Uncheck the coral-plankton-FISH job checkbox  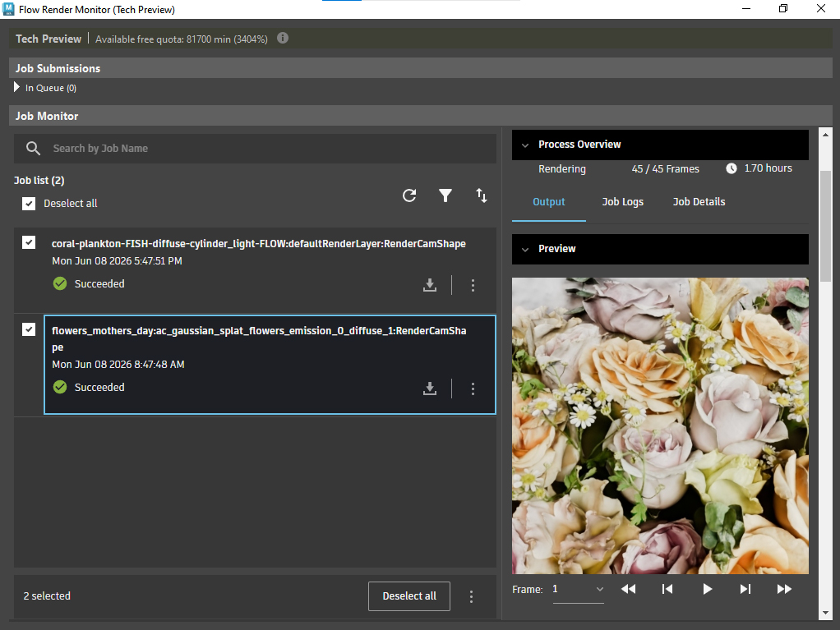(29, 242)
